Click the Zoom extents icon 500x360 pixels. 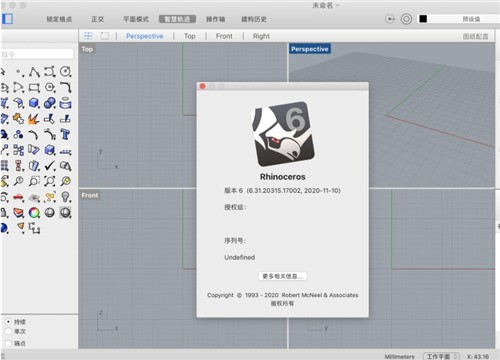click(50, 181)
